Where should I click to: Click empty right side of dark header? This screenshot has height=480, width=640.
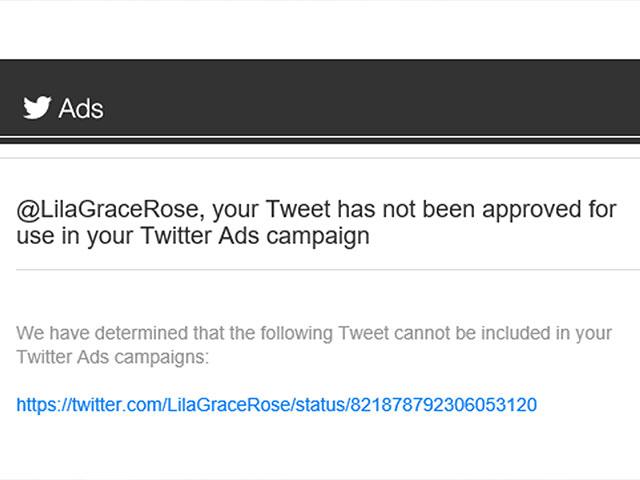point(450,98)
